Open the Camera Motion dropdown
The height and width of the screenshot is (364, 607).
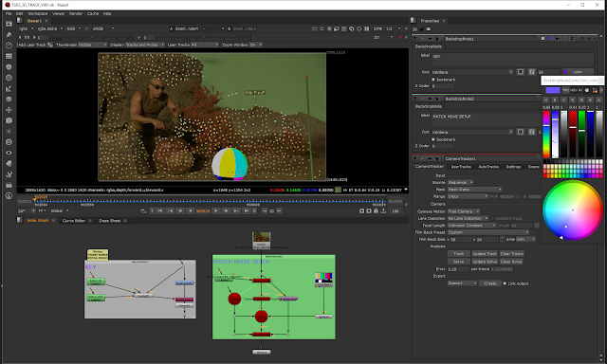[464, 211]
